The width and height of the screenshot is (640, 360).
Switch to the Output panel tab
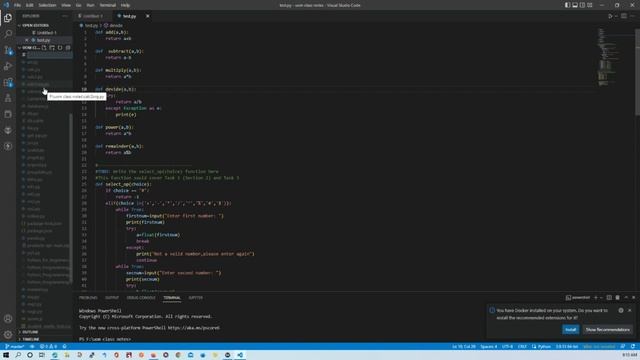[112, 298]
